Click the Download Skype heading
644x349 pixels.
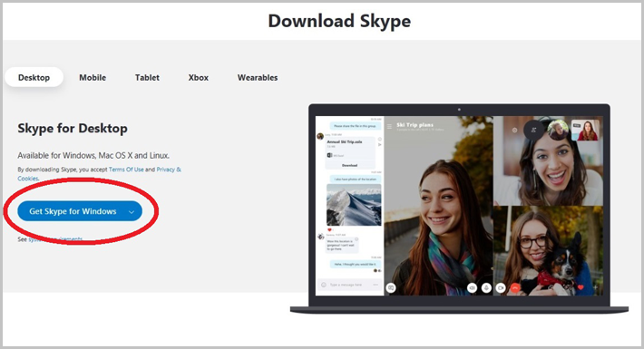point(339,22)
